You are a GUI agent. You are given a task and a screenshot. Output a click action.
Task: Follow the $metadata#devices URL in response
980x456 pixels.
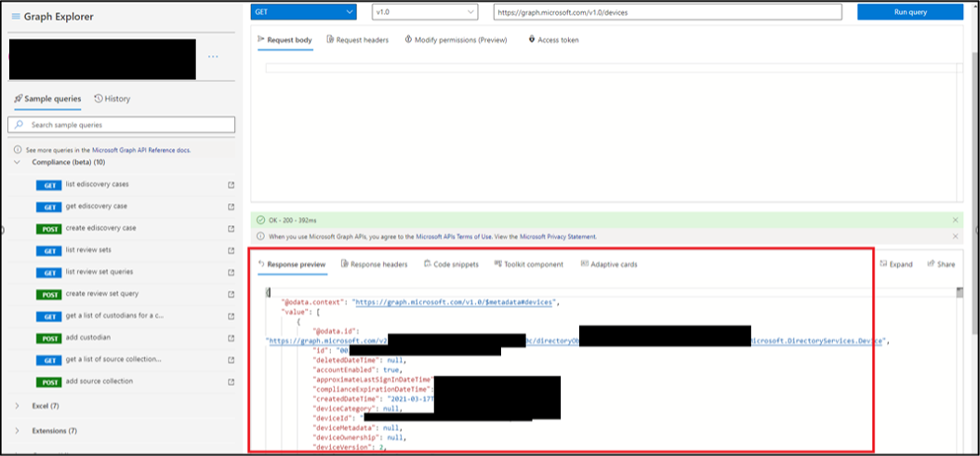(x=455, y=302)
